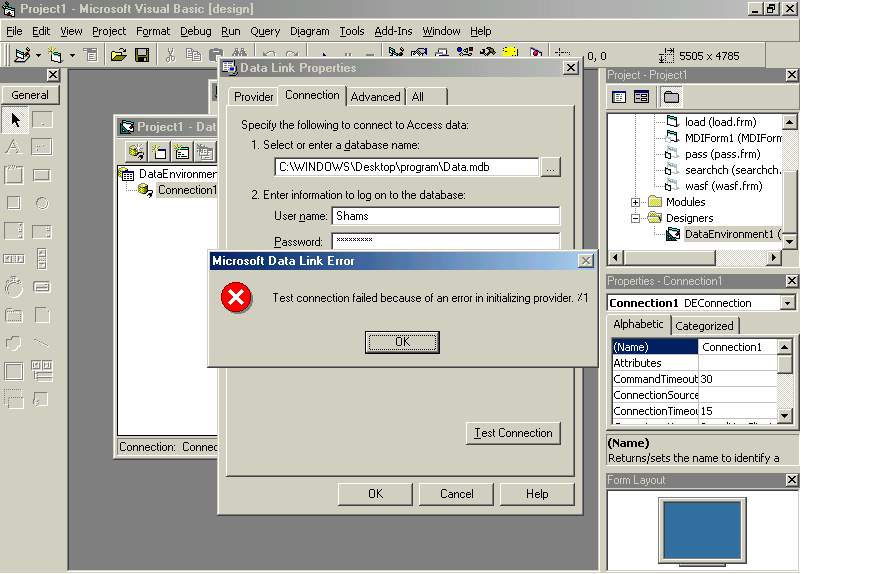Click the View Code icon in Project panel
Viewport: 884px width, 574px height.
tap(619, 97)
